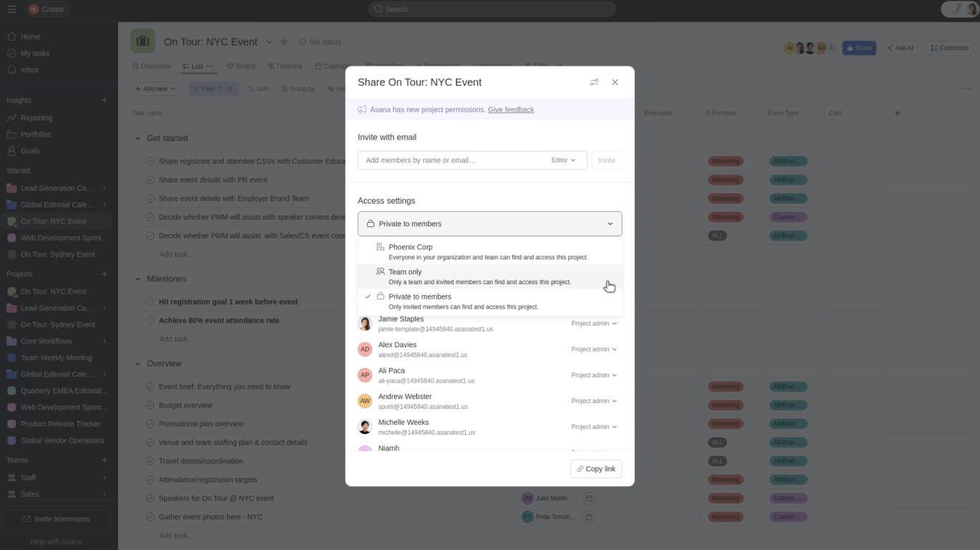Click the Staff team icon

pos(11,478)
